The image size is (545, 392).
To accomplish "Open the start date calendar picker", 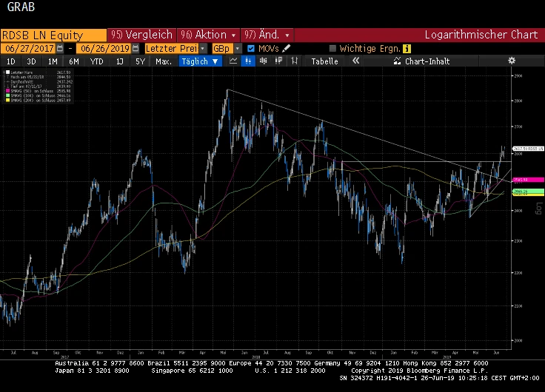I will click(59, 48).
